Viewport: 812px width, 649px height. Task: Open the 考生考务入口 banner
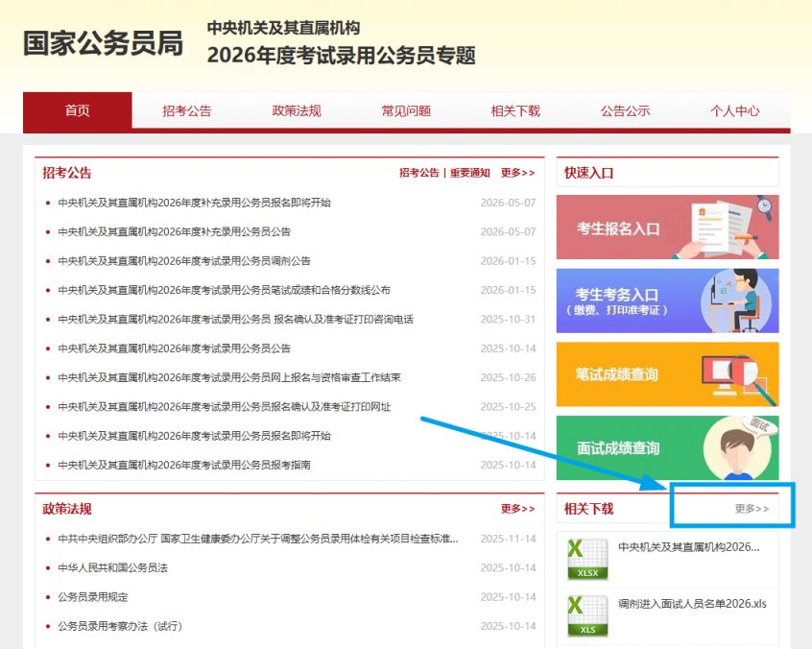pyautogui.click(x=667, y=300)
